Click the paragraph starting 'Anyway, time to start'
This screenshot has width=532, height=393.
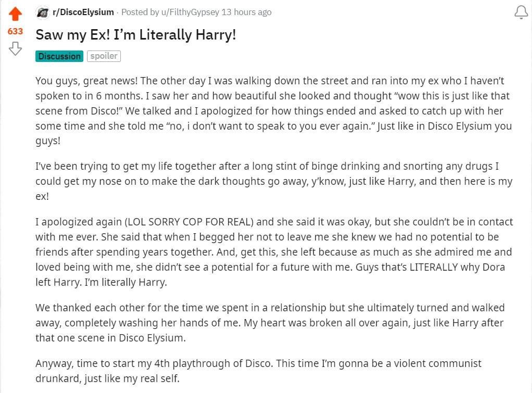pyautogui.click(x=258, y=371)
